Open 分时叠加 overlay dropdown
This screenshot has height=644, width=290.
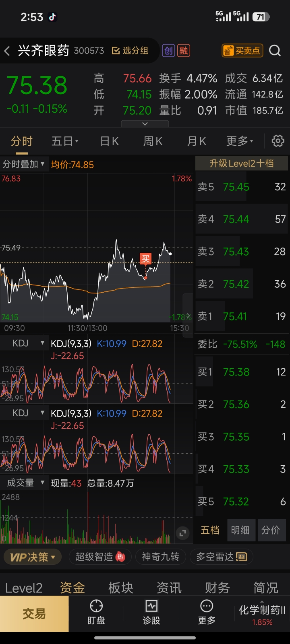(x=24, y=164)
